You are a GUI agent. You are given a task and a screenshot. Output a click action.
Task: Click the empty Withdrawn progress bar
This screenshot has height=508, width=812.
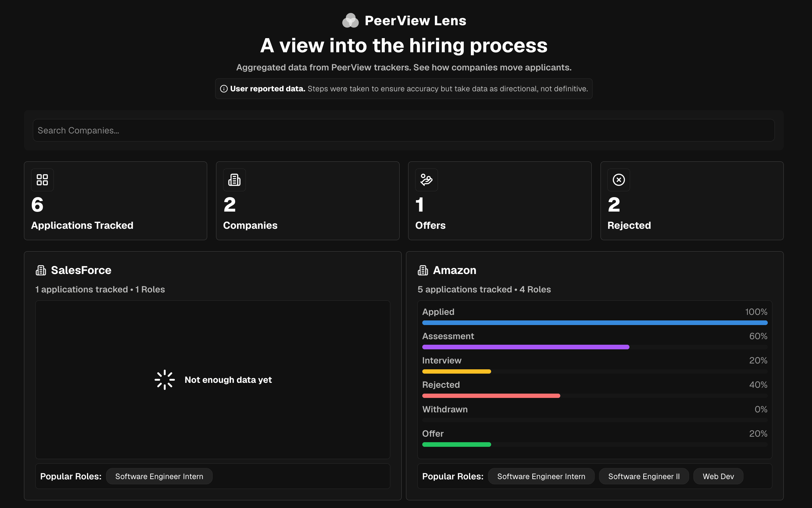(x=595, y=420)
